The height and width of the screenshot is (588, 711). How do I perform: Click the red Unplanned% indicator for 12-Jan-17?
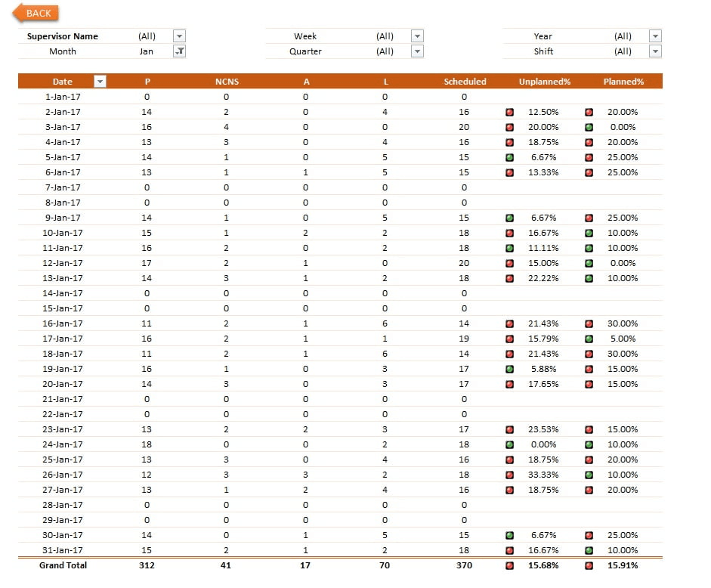[510, 263]
